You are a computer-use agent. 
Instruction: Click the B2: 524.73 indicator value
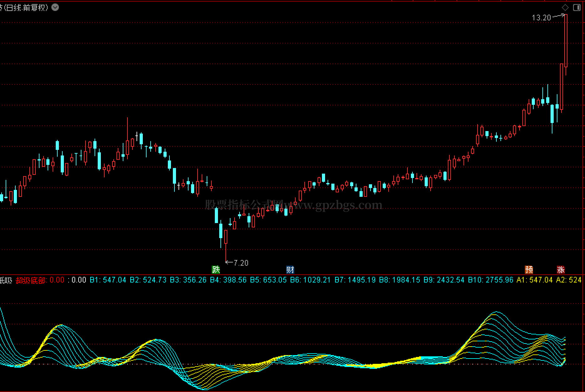(x=148, y=280)
